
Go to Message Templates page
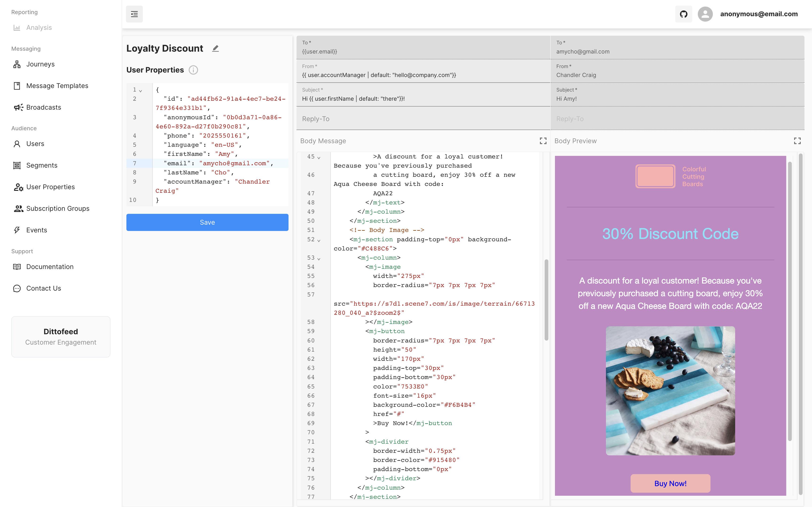(57, 86)
